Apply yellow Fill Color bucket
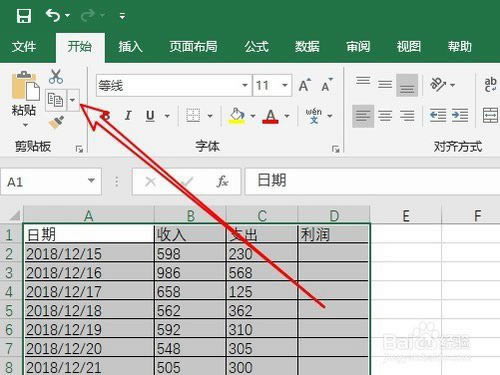Screen dimensions: 500x375 tap(237, 116)
